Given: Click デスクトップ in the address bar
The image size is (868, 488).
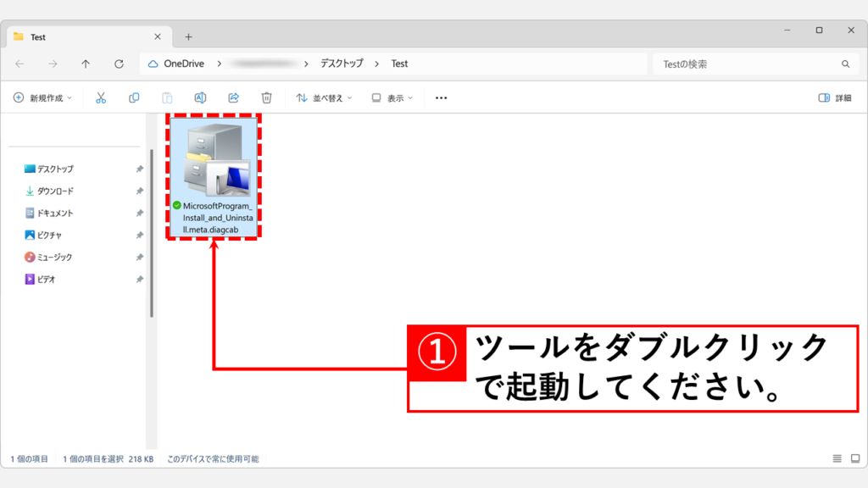Looking at the screenshot, I should (x=342, y=64).
